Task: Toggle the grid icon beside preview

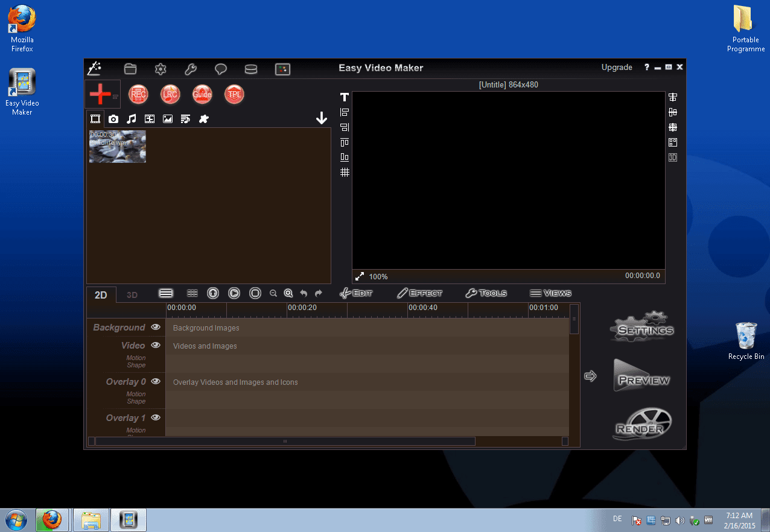Action: [x=345, y=173]
